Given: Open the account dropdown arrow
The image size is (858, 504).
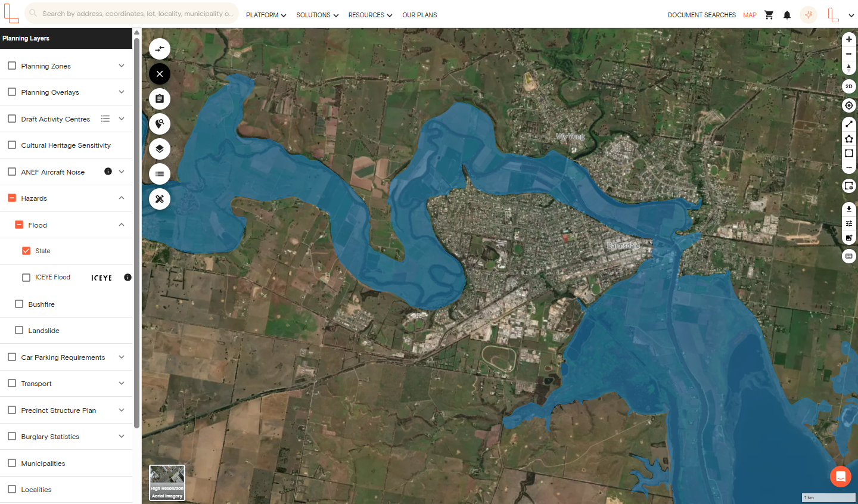Looking at the screenshot, I should [x=851, y=15].
